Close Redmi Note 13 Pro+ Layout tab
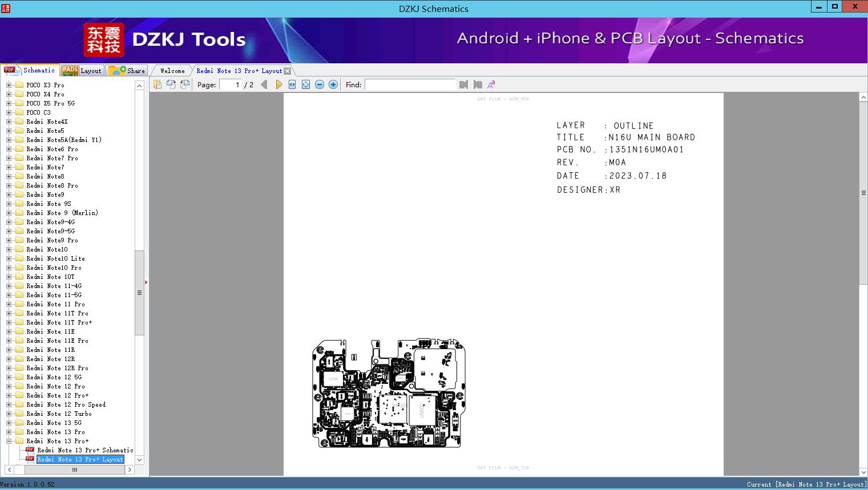Viewport: 868px width, 490px height. pos(288,71)
